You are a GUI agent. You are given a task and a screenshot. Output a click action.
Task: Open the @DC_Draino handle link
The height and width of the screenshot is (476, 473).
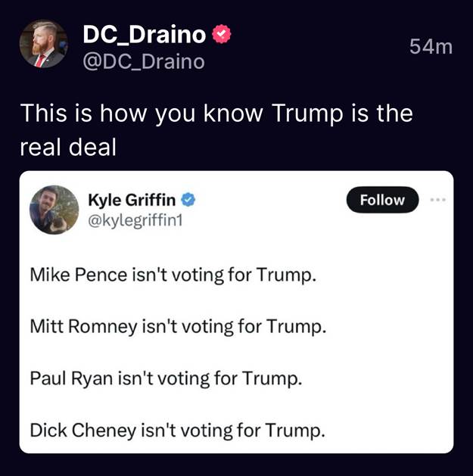pyautogui.click(x=143, y=61)
